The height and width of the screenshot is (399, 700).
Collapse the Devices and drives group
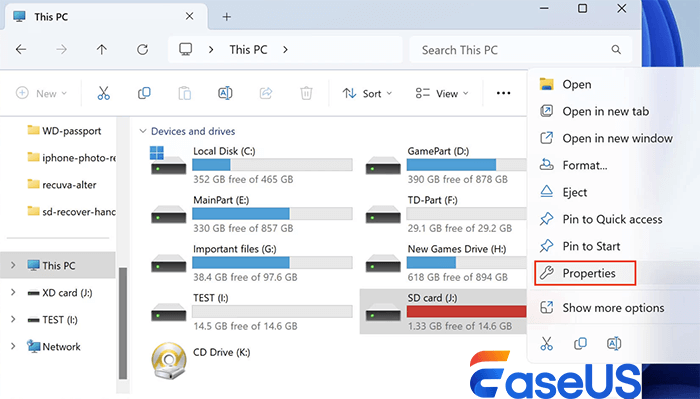(x=143, y=131)
